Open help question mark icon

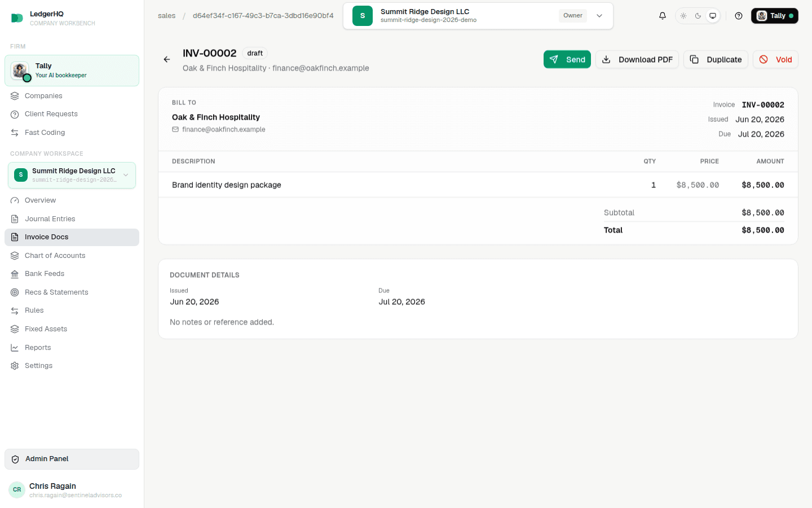coord(739,16)
